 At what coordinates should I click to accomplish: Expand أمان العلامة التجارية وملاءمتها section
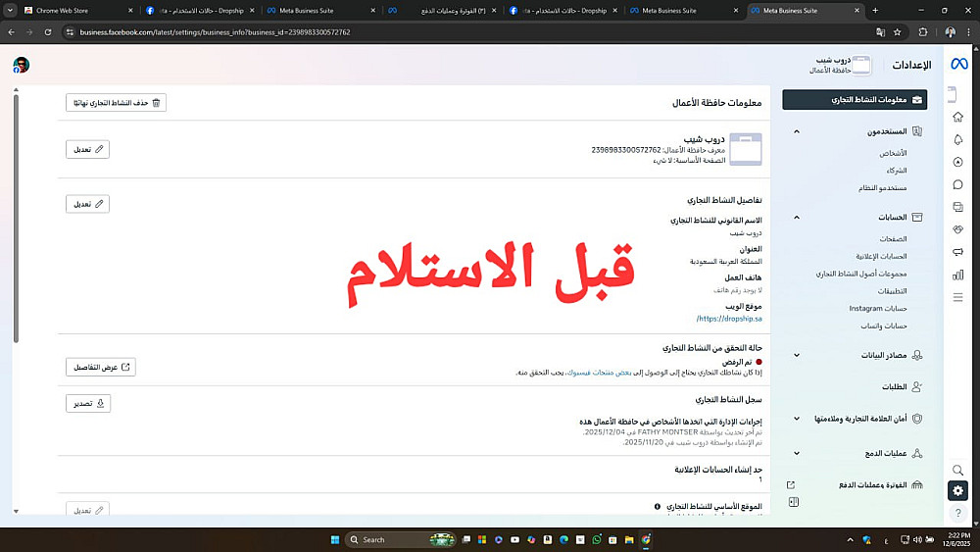pos(796,419)
